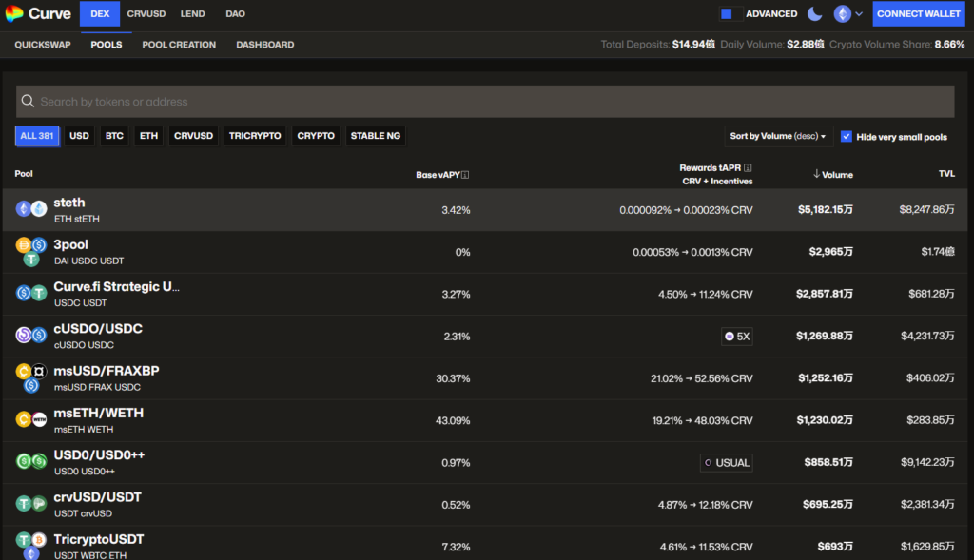Open the steth pool name
Image resolution: width=974 pixels, height=560 pixels.
pyautogui.click(x=68, y=203)
